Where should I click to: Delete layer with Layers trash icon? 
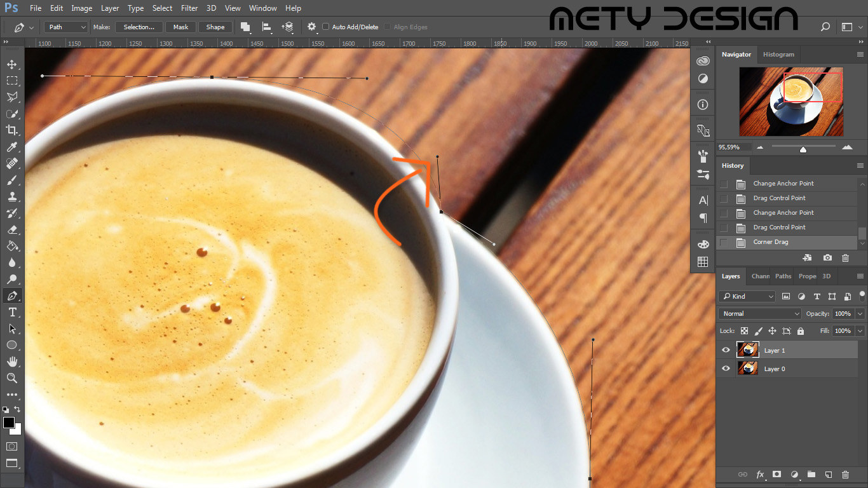845,475
